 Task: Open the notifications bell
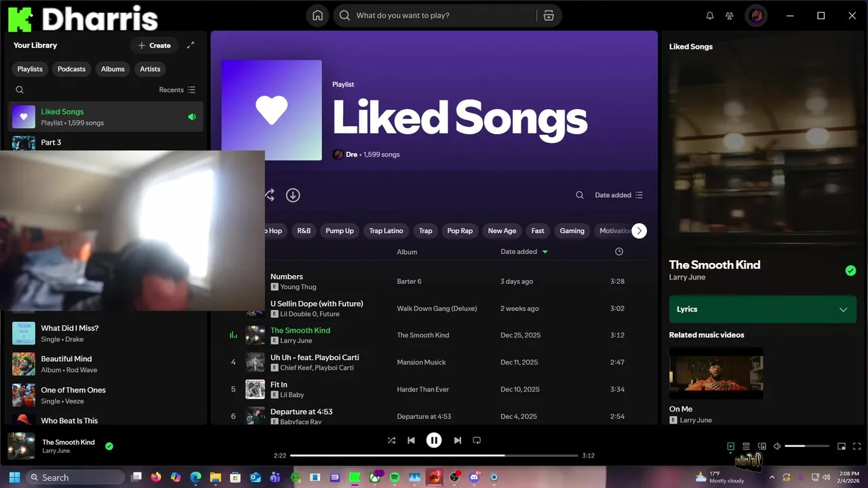710,16
